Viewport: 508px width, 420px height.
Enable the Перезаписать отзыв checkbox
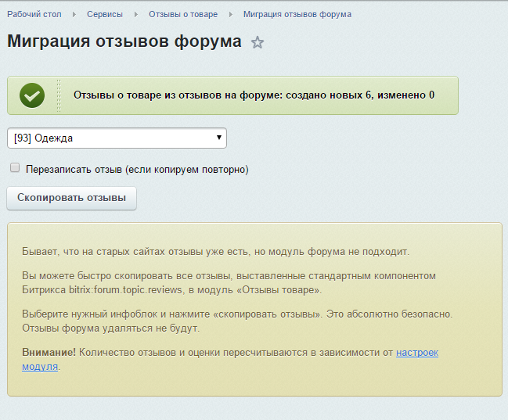pyautogui.click(x=15, y=168)
